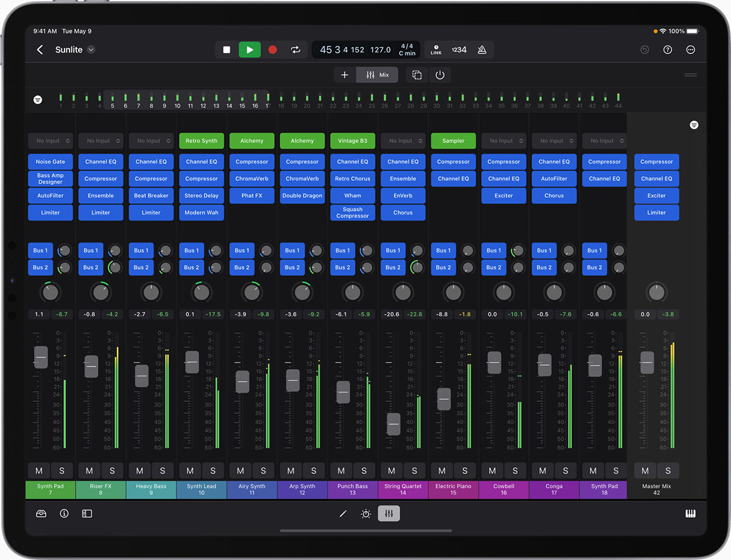Toggle cycle loop mode
Screen dimensions: 731x560
[x=296, y=50]
